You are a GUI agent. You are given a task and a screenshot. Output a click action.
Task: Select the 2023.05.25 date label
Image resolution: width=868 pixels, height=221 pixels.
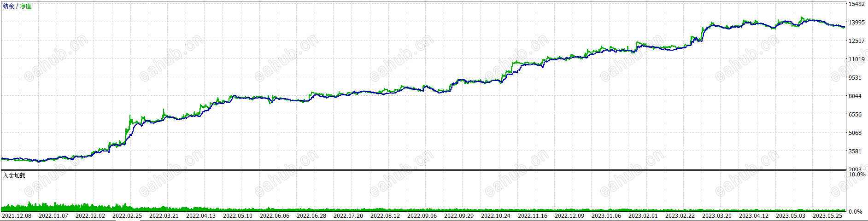point(827,216)
